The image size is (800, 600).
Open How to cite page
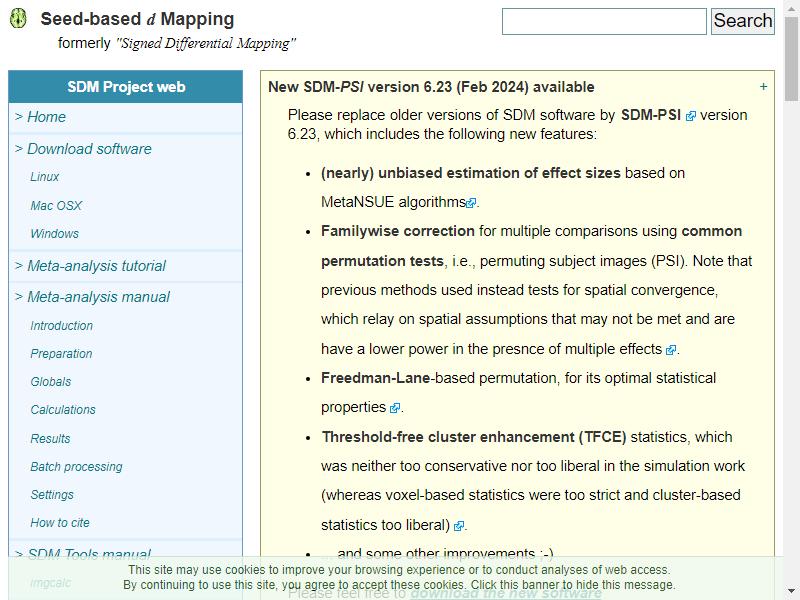[x=60, y=523]
